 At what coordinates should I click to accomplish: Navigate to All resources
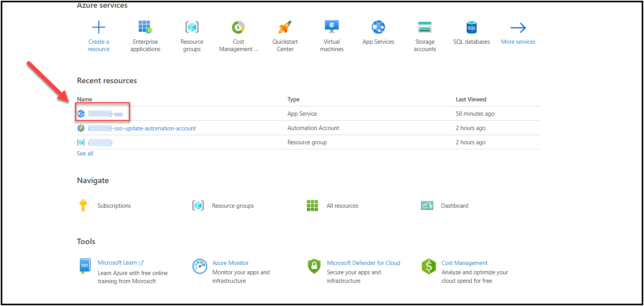(x=342, y=206)
